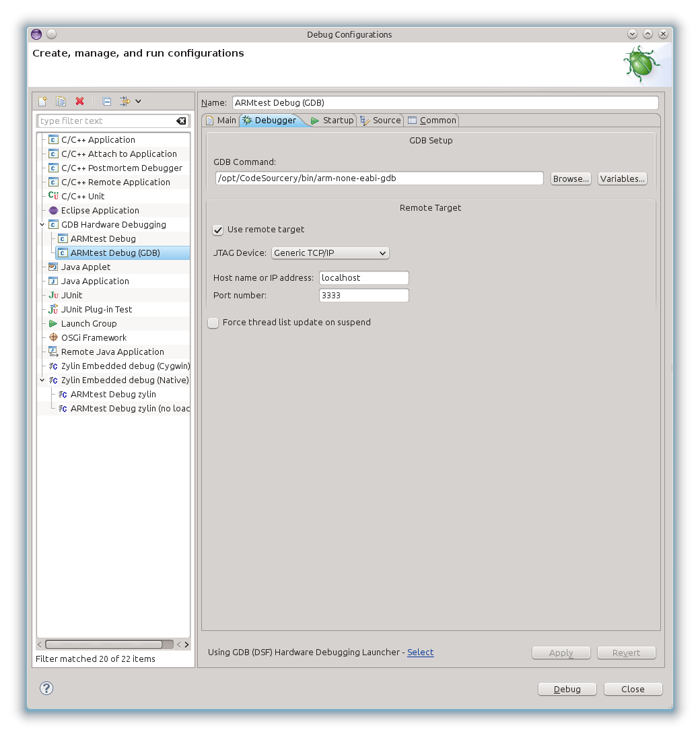Click inside the Port number field
Viewport: 700px width, 736px height.
coord(363,295)
